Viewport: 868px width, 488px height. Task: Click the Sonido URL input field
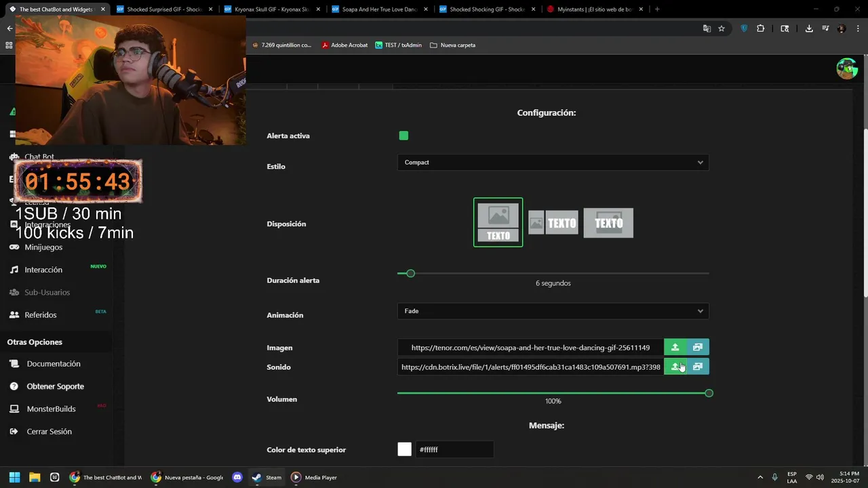[530, 367]
